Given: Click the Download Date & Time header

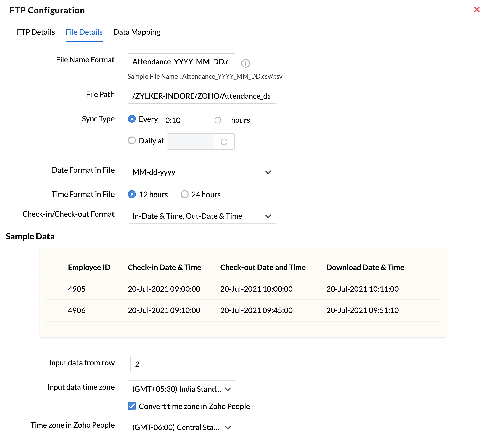Looking at the screenshot, I should (365, 267).
